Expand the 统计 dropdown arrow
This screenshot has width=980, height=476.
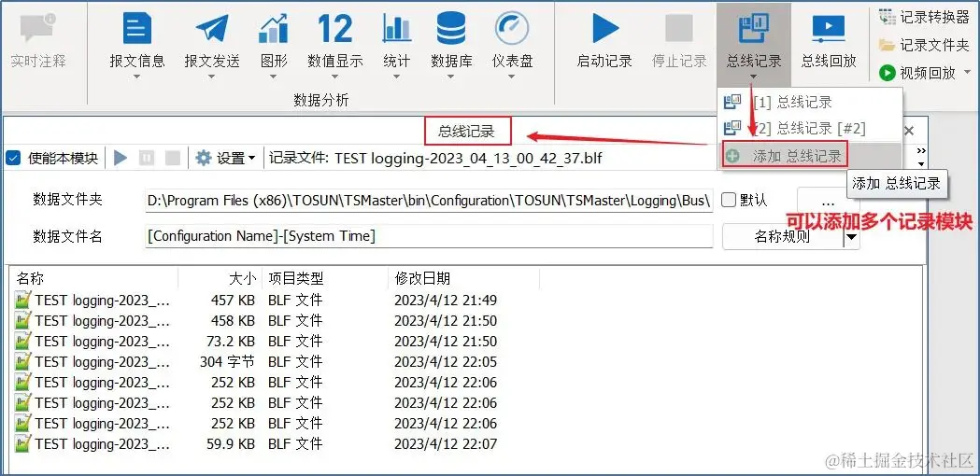click(396, 77)
